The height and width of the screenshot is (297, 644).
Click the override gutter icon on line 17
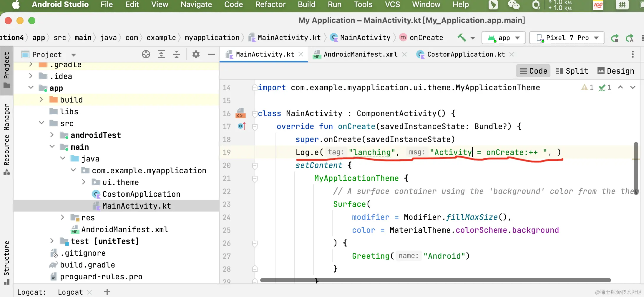pyautogui.click(x=242, y=126)
